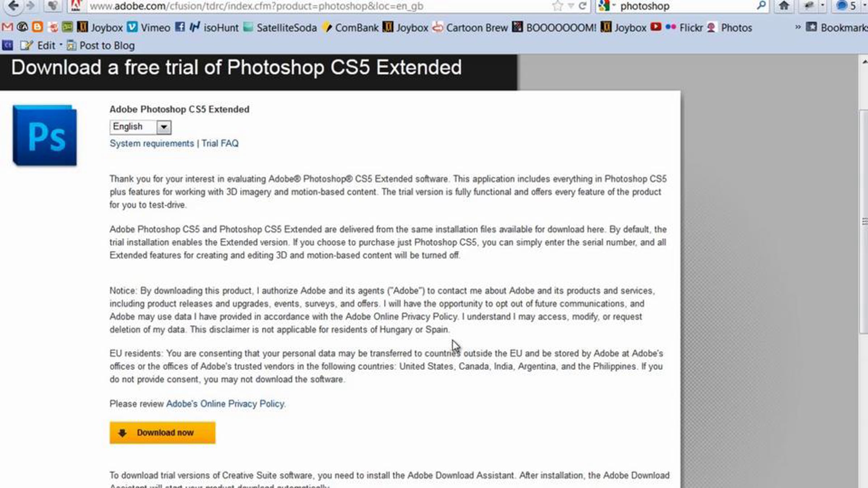Click the browser back arrow button
Screen dimensions: 868x488
coord(13,5)
